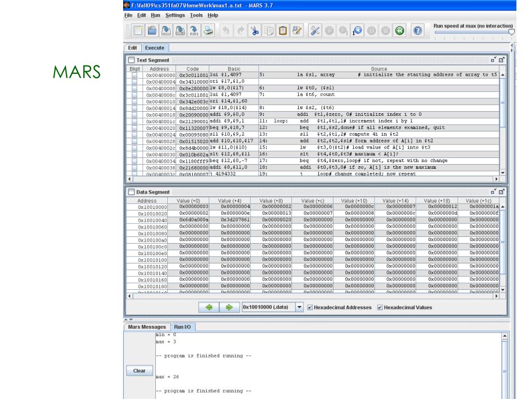532x399 pixels.
Task: Click the Paste clipboard icon
Action: pyautogui.click(x=283, y=31)
